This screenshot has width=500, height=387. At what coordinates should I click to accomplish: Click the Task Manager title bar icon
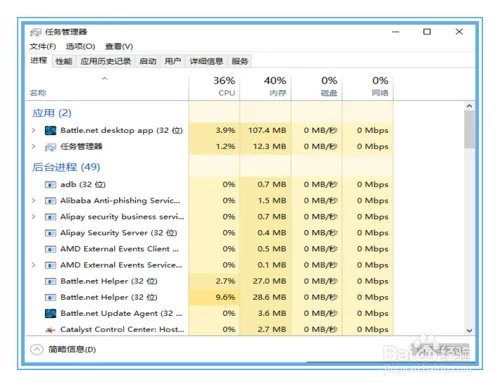tap(35, 32)
